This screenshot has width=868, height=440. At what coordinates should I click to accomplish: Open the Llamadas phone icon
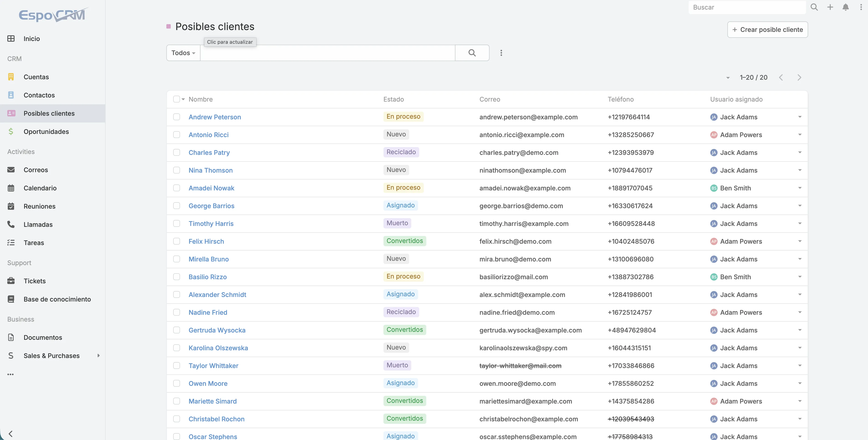(x=11, y=224)
